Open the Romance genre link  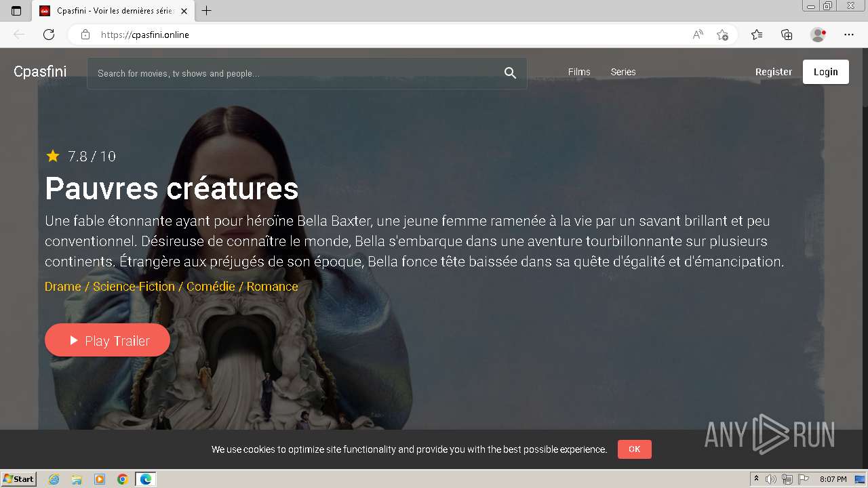tap(273, 287)
